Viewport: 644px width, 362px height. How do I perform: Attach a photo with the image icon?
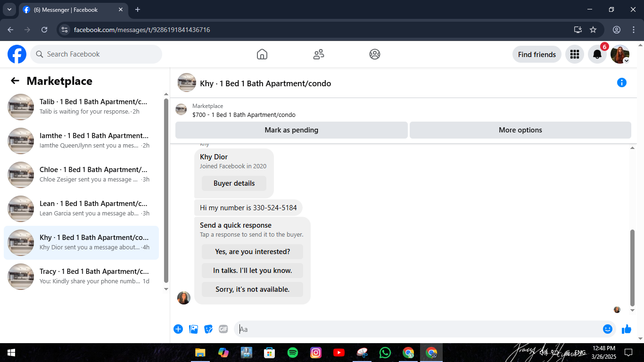tap(193, 329)
